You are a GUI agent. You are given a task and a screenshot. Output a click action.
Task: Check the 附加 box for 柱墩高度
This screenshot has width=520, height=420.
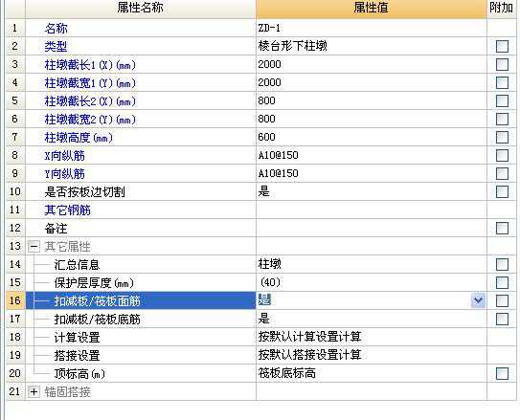(502, 137)
